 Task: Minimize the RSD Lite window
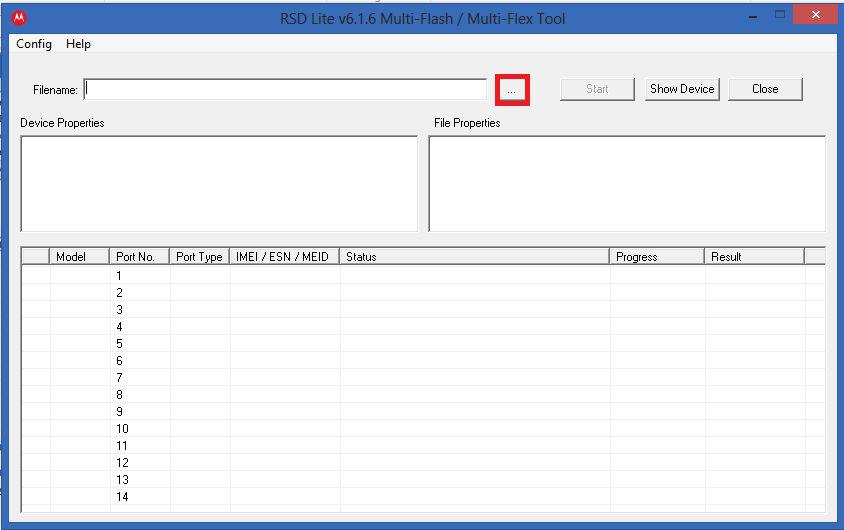tap(753, 16)
